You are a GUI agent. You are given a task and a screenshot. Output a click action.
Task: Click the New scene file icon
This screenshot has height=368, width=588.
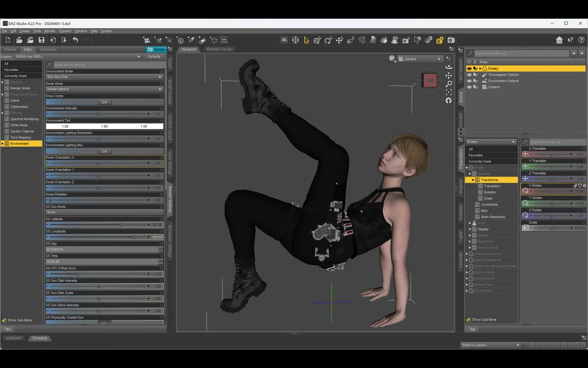point(8,40)
